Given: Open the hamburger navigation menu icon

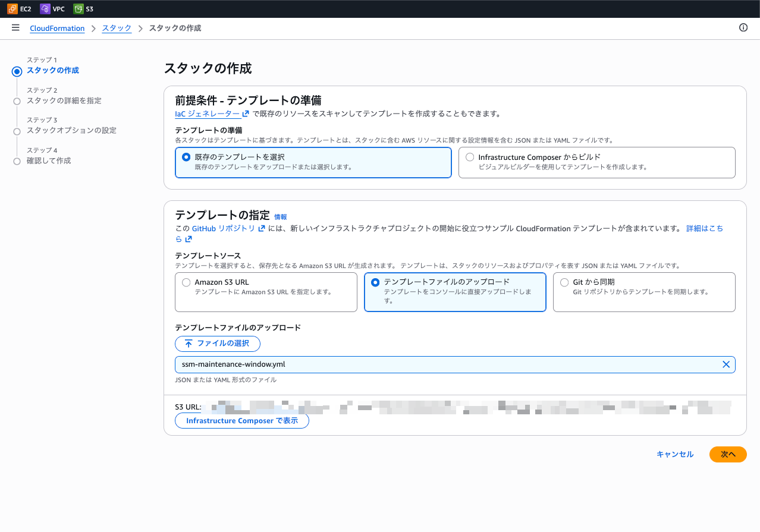Looking at the screenshot, I should 15,28.
